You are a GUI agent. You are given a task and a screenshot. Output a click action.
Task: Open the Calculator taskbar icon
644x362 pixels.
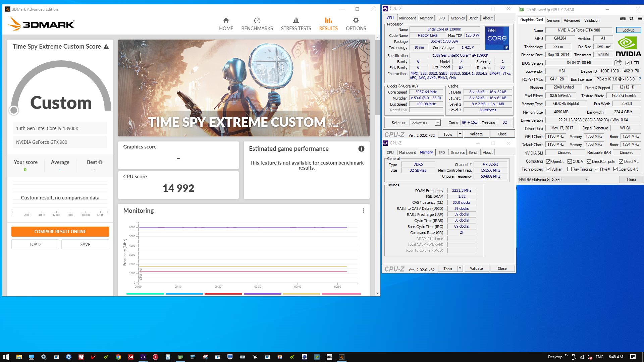click(168, 357)
